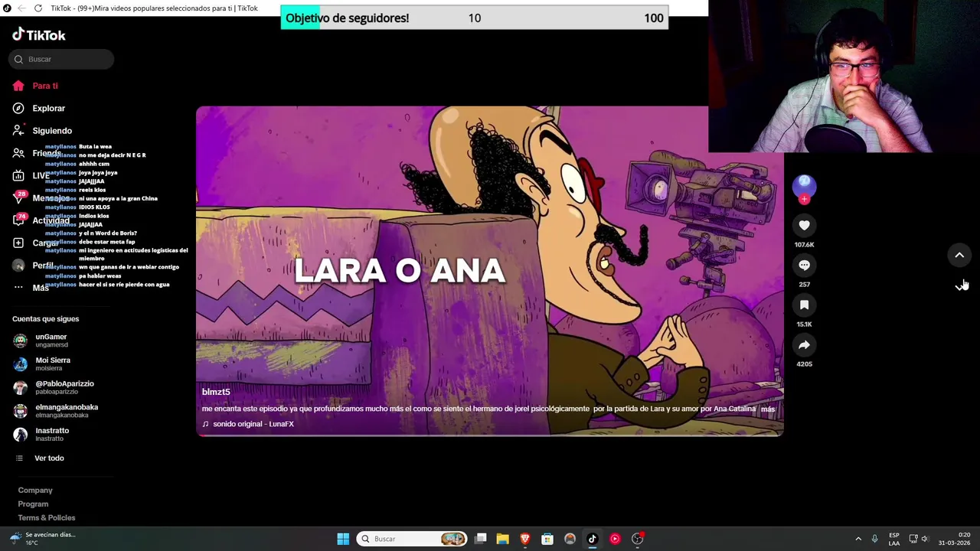Open OBS Studio from the taskbar
Image resolution: width=980 pixels, height=551 pixels.
(637, 539)
